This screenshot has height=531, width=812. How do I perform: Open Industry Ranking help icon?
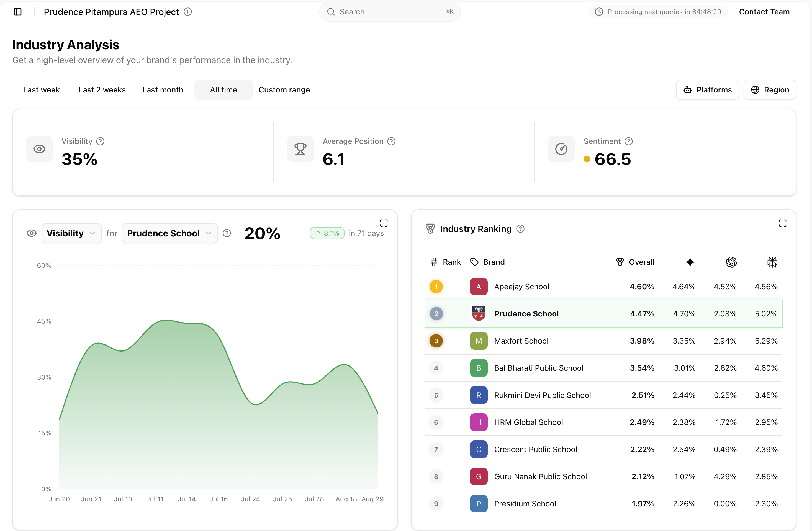coord(520,229)
